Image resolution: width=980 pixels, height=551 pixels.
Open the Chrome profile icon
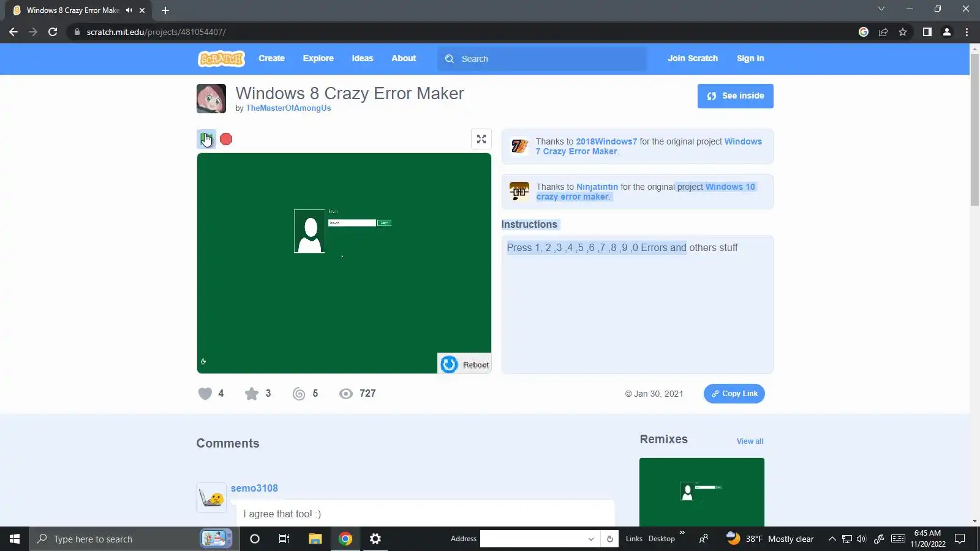pos(947,32)
